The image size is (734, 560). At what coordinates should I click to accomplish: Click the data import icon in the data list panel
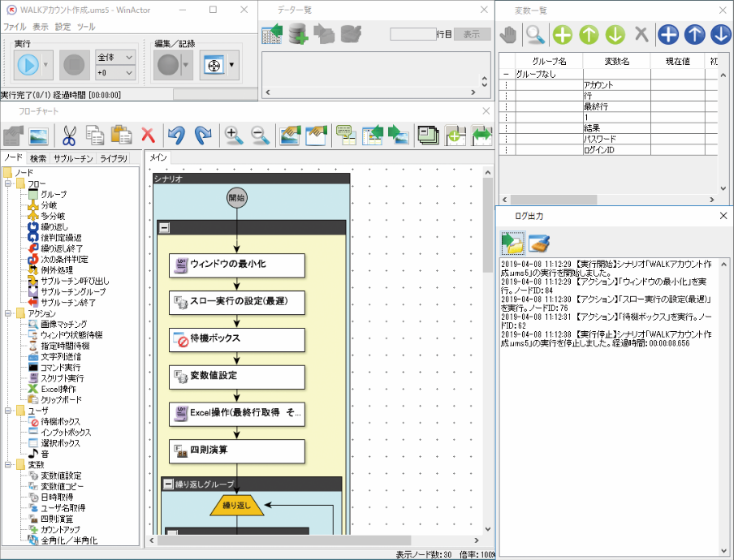(272, 34)
